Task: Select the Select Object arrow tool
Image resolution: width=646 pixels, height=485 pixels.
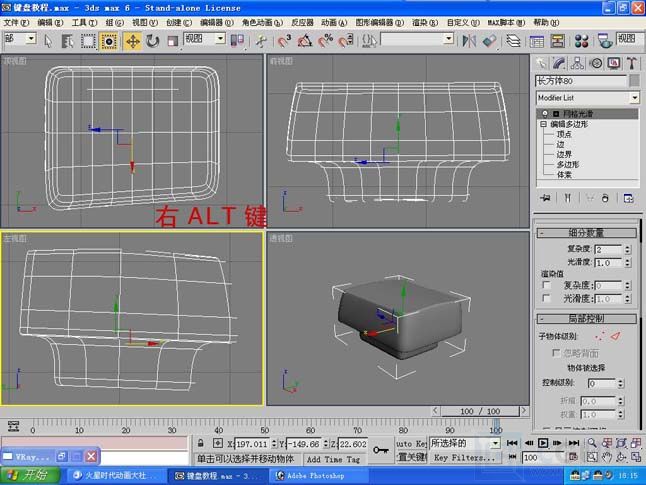Action: tap(48, 41)
